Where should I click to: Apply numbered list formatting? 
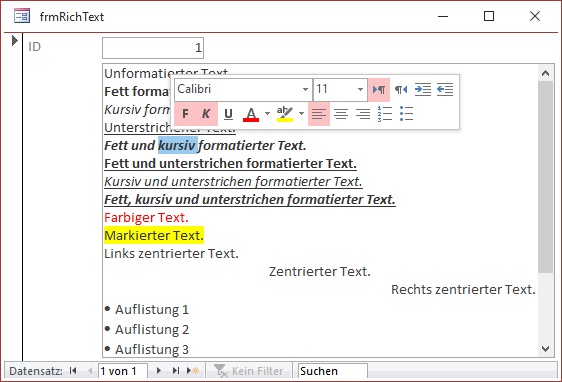click(x=385, y=114)
